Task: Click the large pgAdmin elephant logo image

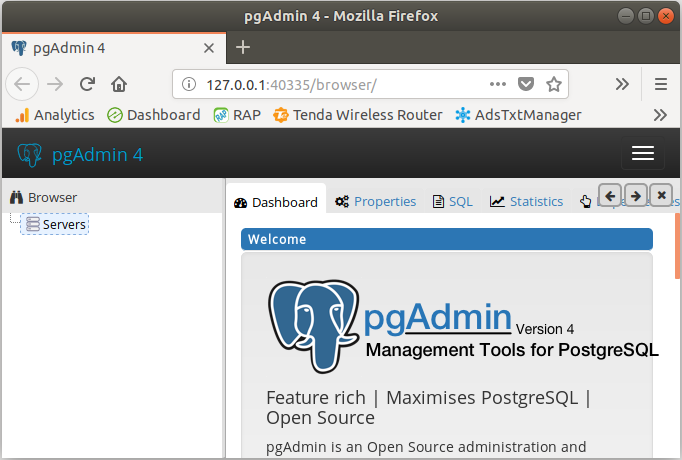Action: [x=314, y=326]
